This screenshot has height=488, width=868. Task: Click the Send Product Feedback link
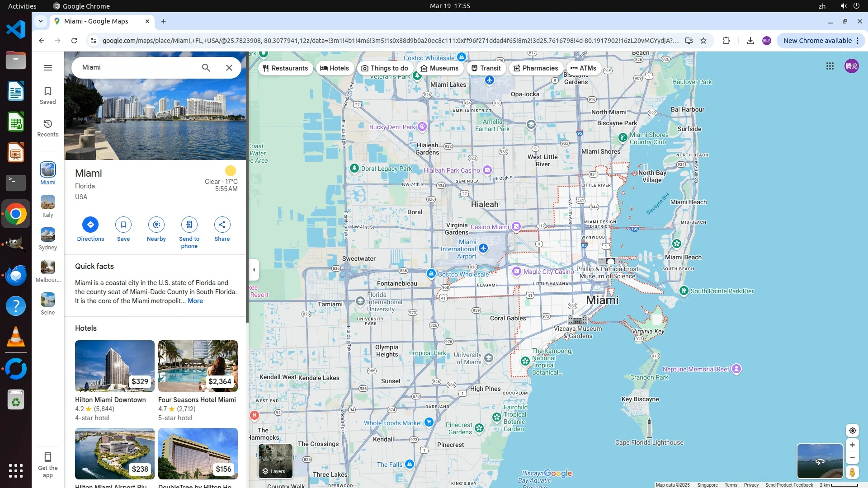pos(789,485)
